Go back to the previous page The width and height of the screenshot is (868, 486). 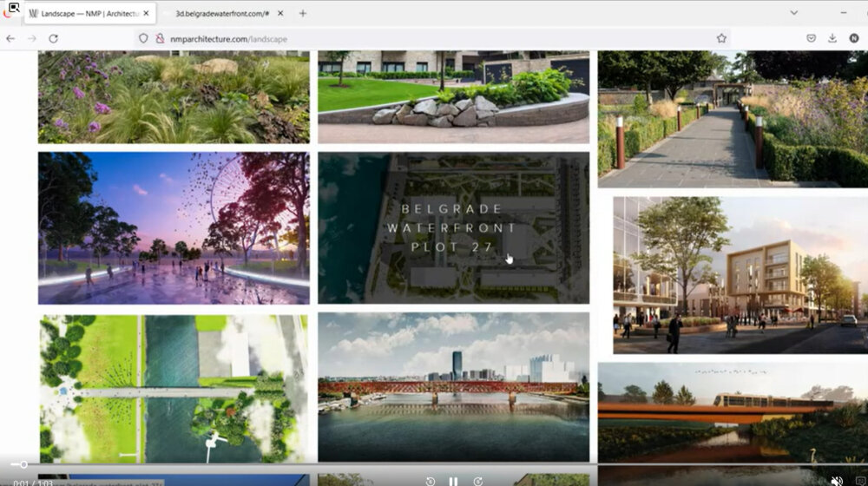(x=10, y=38)
